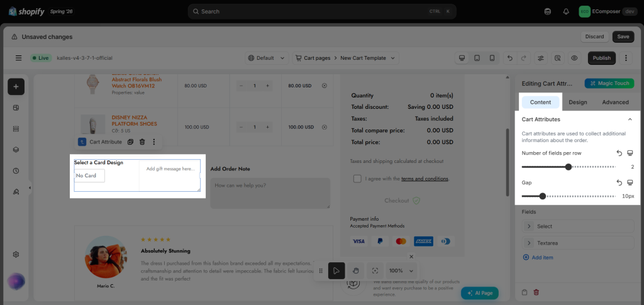
Task: Switch to mobile device preview
Action: click(x=492, y=58)
